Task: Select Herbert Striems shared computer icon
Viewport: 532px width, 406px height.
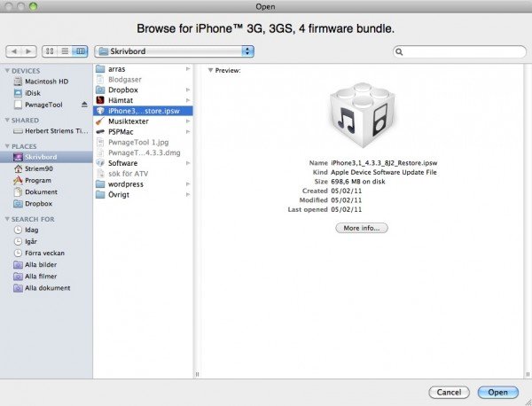Action: click(x=18, y=131)
